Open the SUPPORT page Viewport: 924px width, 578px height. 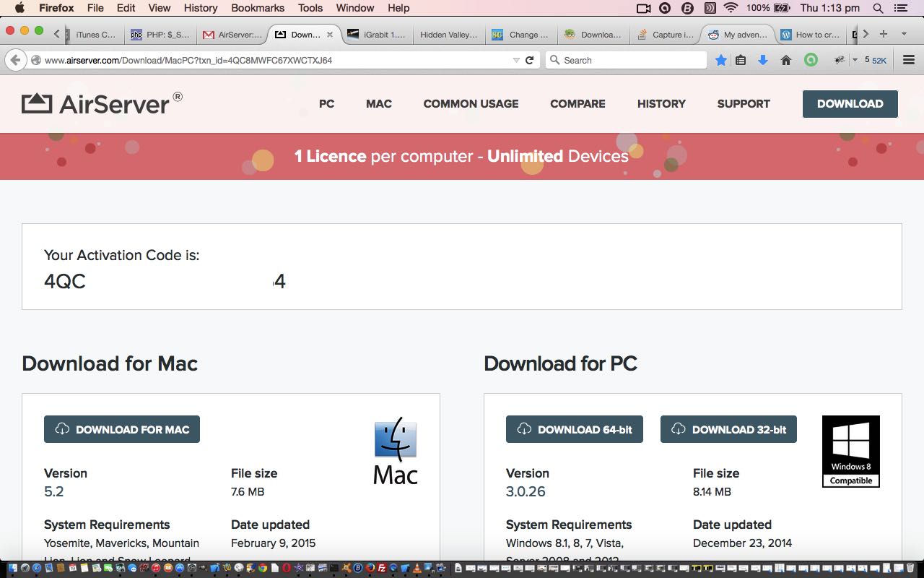744,104
